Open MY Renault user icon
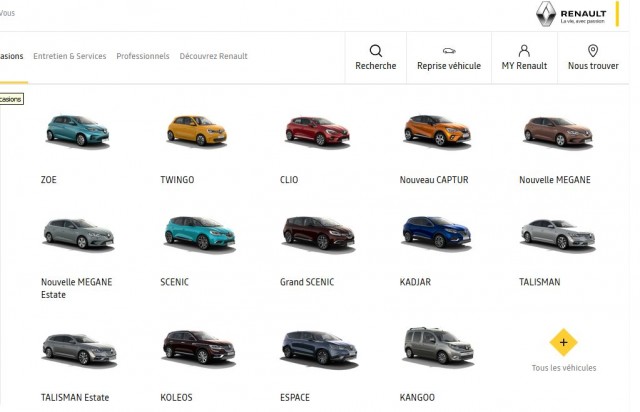Image resolution: width=640 pixels, height=412 pixels. (524, 51)
